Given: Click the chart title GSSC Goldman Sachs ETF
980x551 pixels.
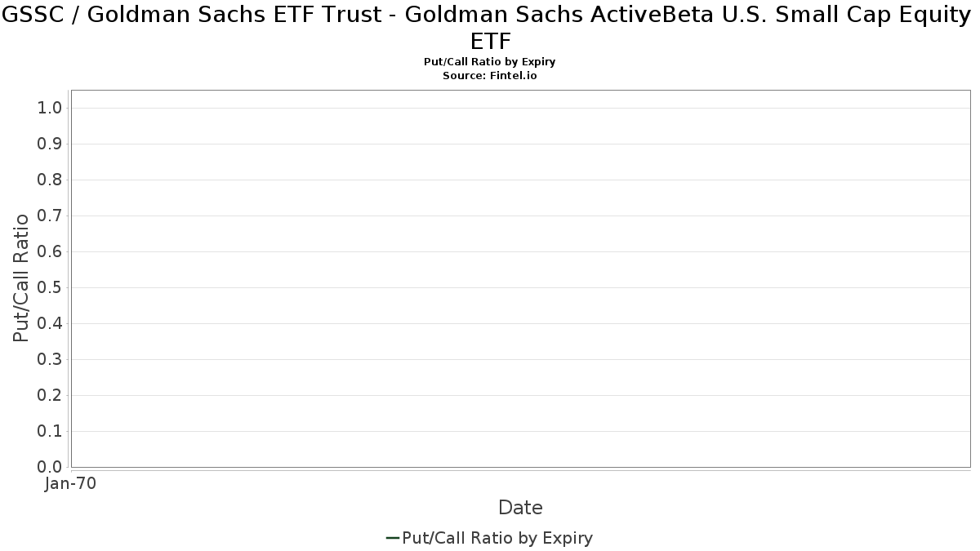Looking at the screenshot, I should [490, 27].
